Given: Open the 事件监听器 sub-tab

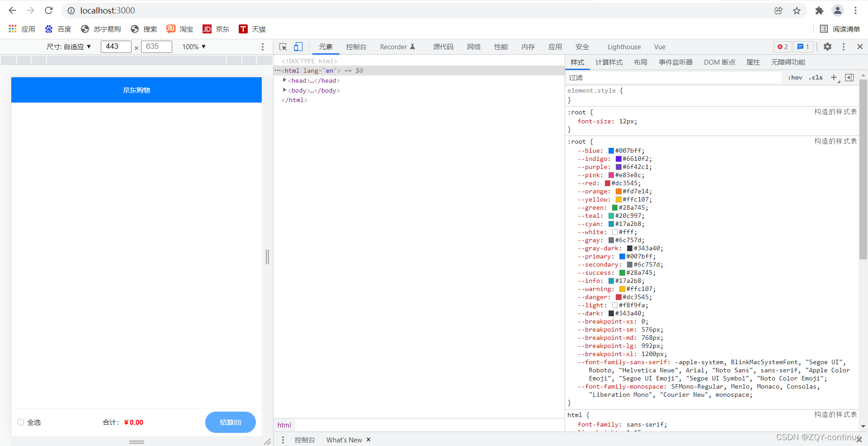Looking at the screenshot, I should pyautogui.click(x=675, y=62).
